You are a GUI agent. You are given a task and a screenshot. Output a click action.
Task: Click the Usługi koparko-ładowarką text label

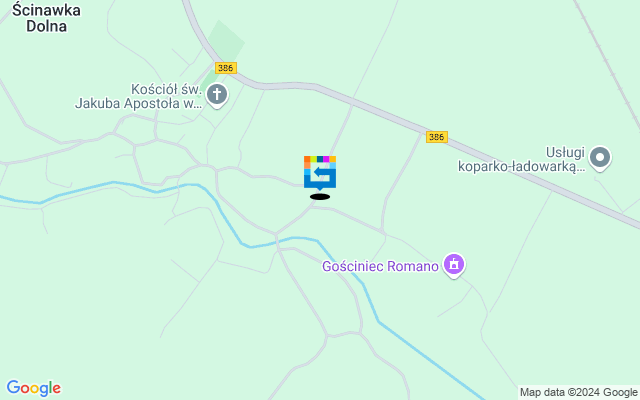(x=522, y=160)
